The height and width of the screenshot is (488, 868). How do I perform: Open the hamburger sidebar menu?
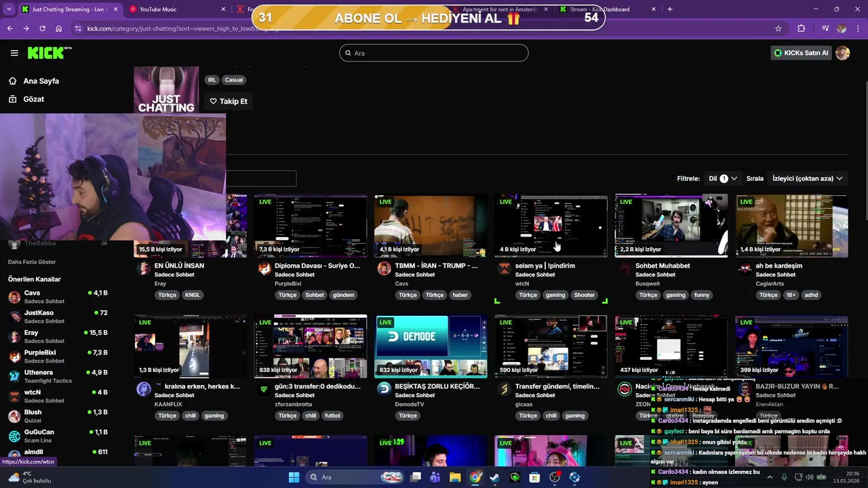coord(14,53)
